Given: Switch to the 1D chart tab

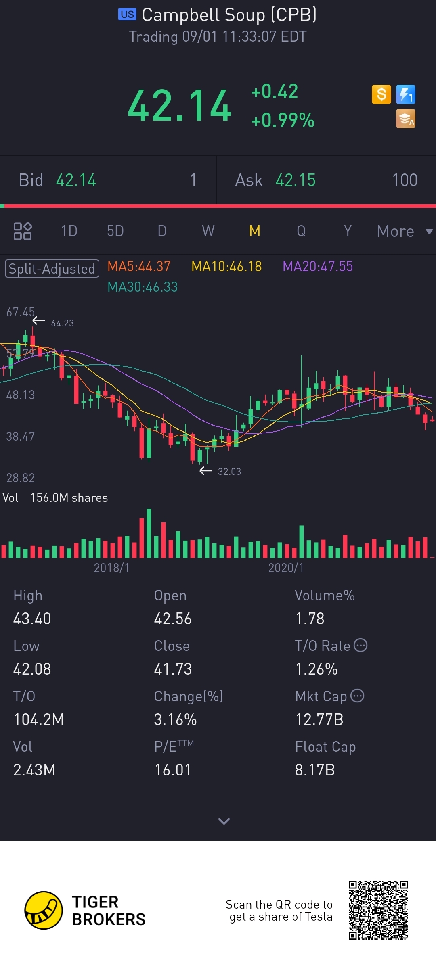Looking at the screenshot, I should (x=69, y=231).
